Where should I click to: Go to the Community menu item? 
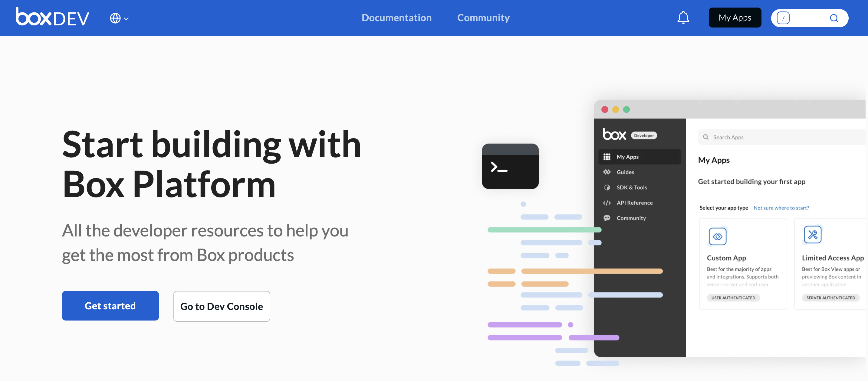coord(483,18)
